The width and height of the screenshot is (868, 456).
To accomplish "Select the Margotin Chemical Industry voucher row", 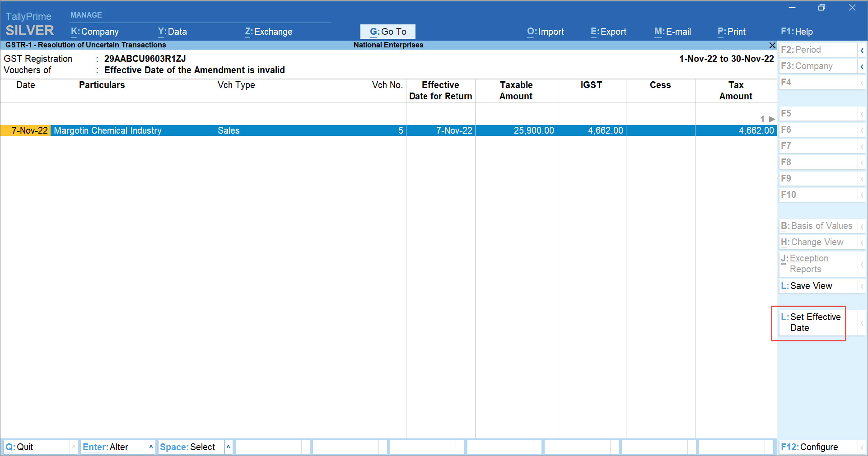I will 388,130.
